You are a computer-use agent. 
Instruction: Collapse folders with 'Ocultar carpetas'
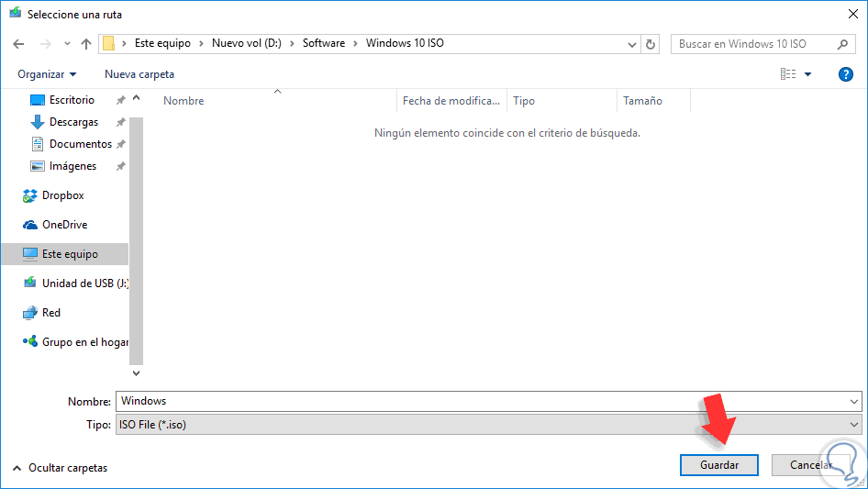tap(61, 468)
